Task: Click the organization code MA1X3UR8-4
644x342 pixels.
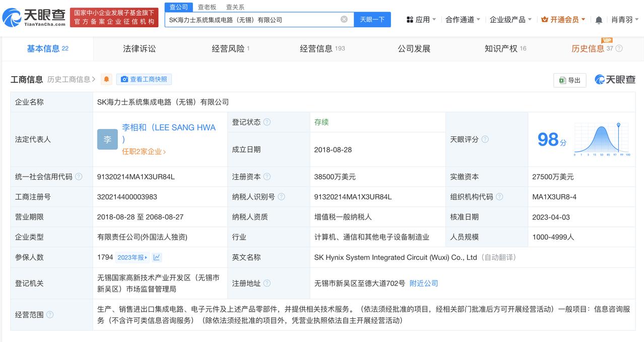Action: pyautogui.click(x=554, y=197)
